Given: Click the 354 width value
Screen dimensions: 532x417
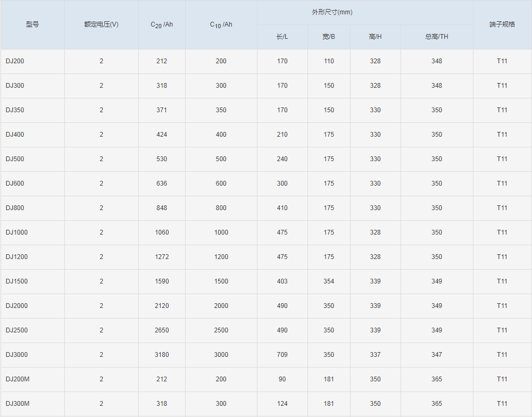Looking at the screenshot, I should point(329,281).
